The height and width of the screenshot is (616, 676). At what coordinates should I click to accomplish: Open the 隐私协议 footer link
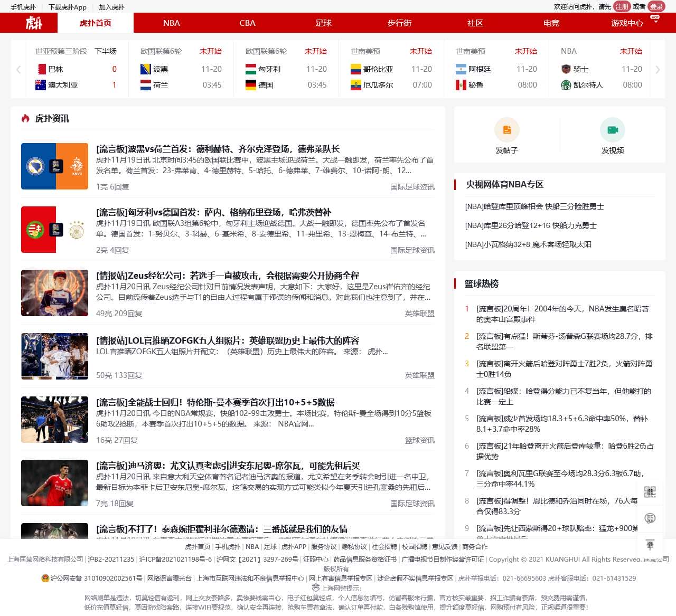click(x=354, y=547)
